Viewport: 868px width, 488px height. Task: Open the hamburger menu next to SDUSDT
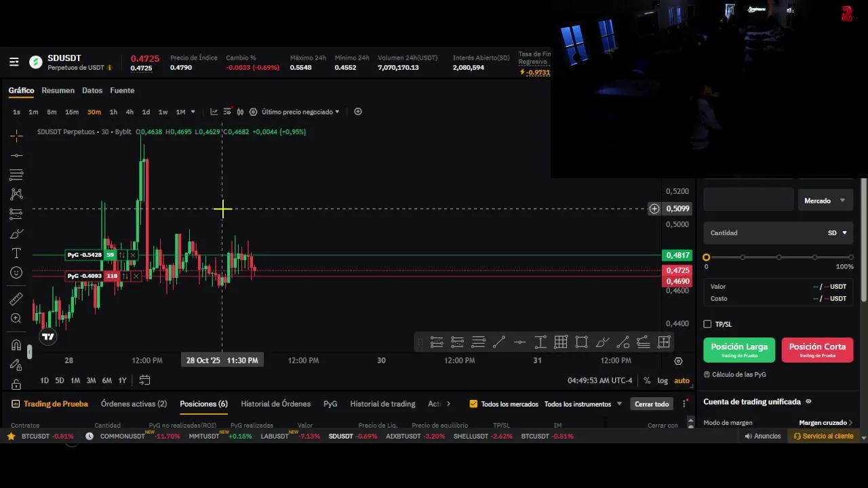point(14,62)
